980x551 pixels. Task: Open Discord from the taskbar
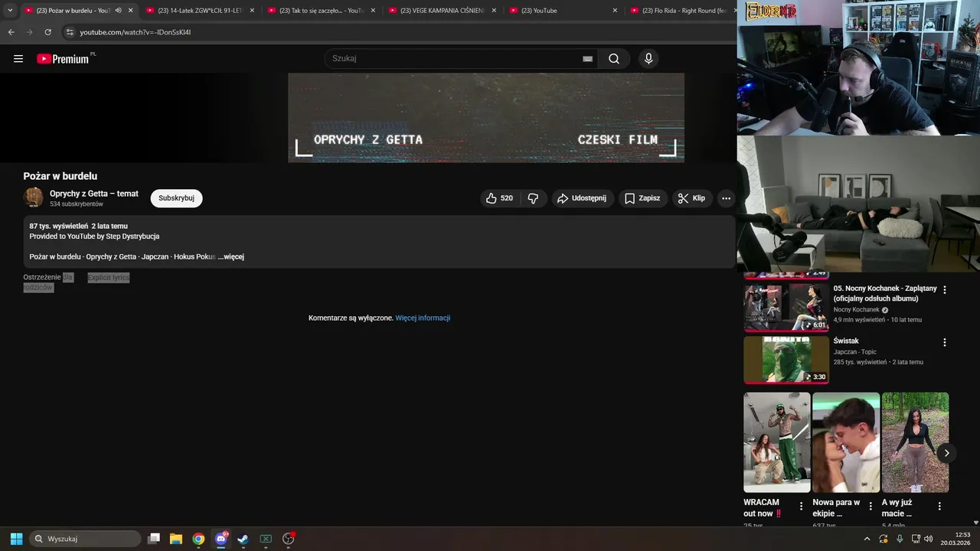[x=221, y=539]
